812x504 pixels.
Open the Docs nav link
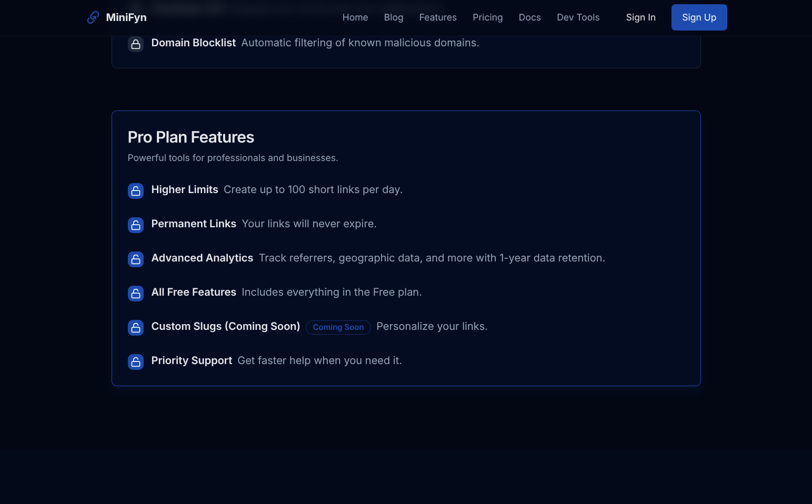[x=530, y=17]
